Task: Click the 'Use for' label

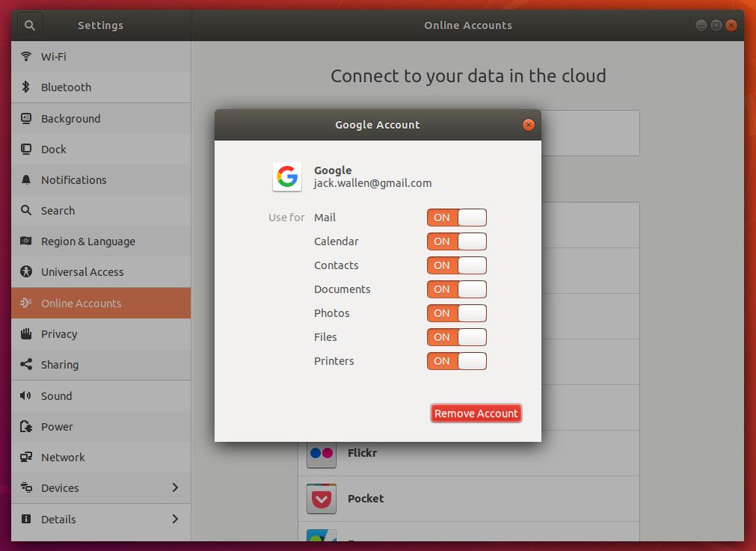Action: (286, 218)
